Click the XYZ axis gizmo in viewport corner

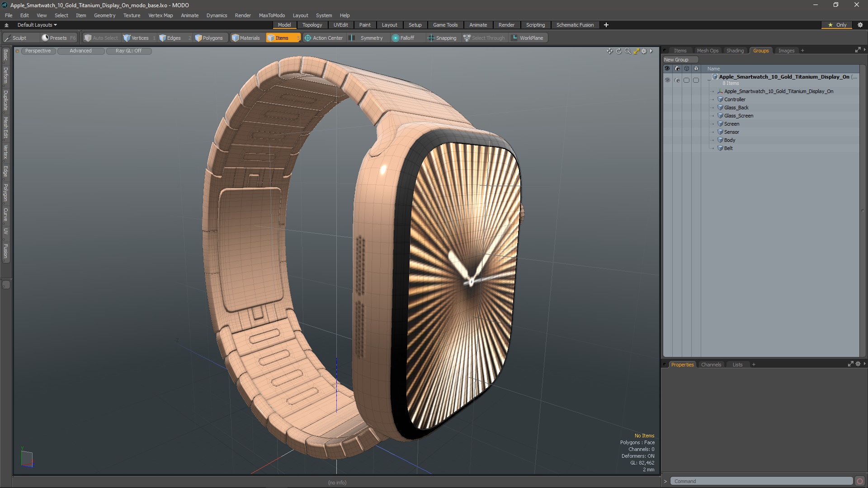tap(27, 458)
